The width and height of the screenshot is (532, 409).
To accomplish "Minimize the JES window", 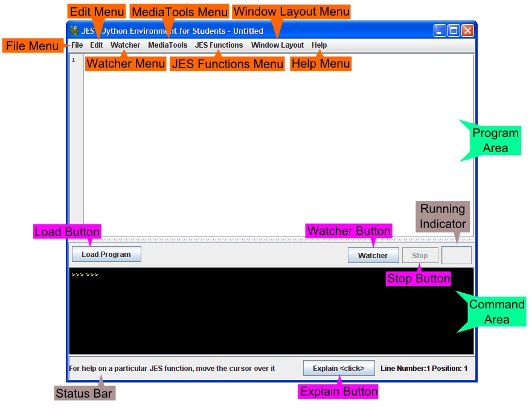I will pos(440,30).
